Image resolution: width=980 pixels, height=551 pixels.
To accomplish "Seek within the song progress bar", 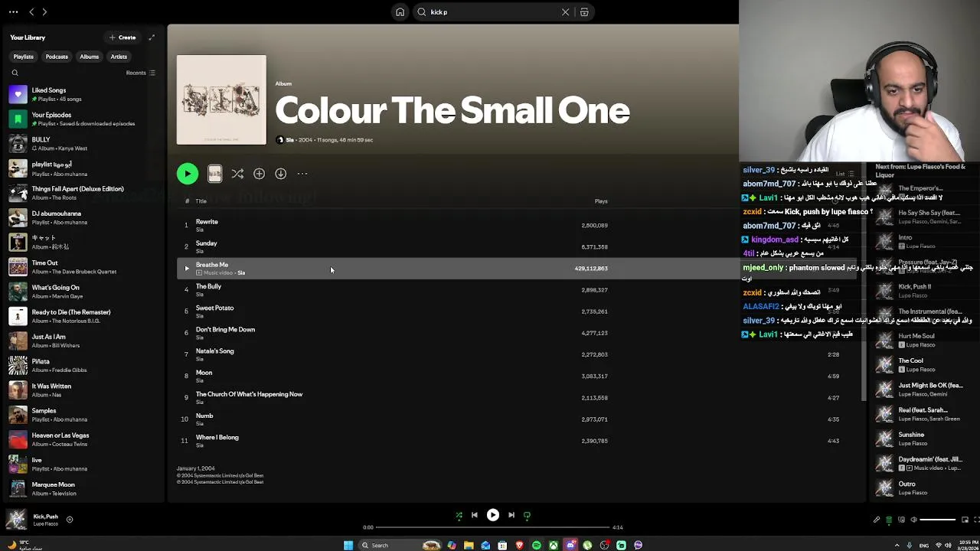I will pos(494,527).
